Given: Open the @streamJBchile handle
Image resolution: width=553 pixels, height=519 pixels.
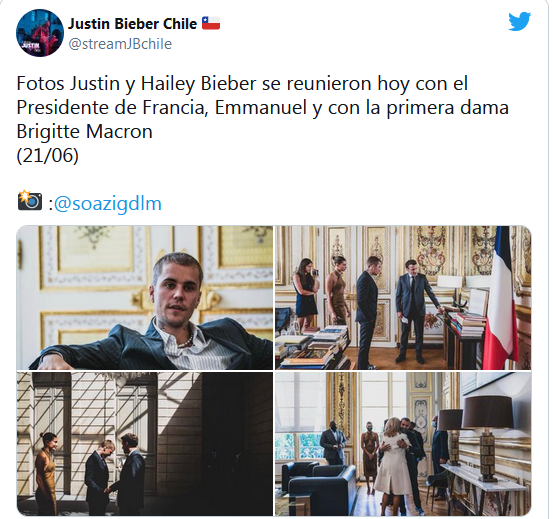Looking at the screenshot, I should coord(120,44).
